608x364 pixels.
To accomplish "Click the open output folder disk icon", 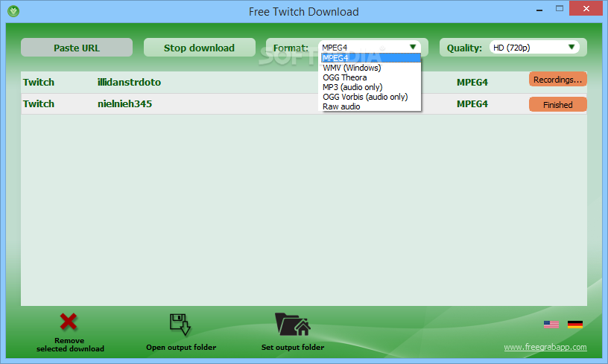I will click(x=180, y=324).
